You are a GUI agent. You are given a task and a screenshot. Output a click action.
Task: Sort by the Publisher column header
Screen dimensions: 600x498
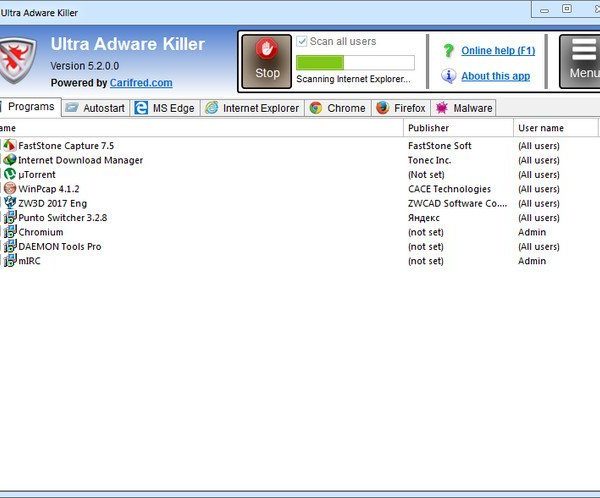coord(458,128)
